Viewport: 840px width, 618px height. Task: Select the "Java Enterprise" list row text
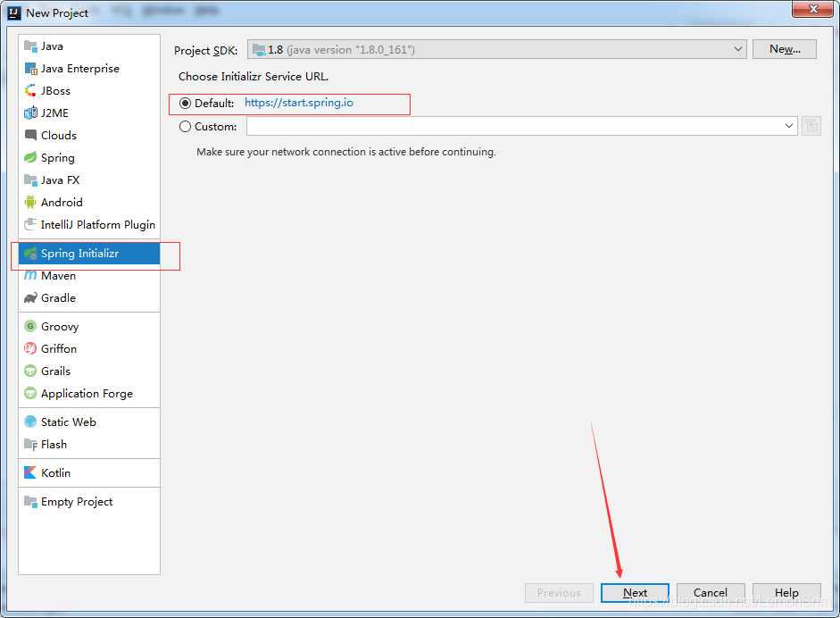(80, 69)
